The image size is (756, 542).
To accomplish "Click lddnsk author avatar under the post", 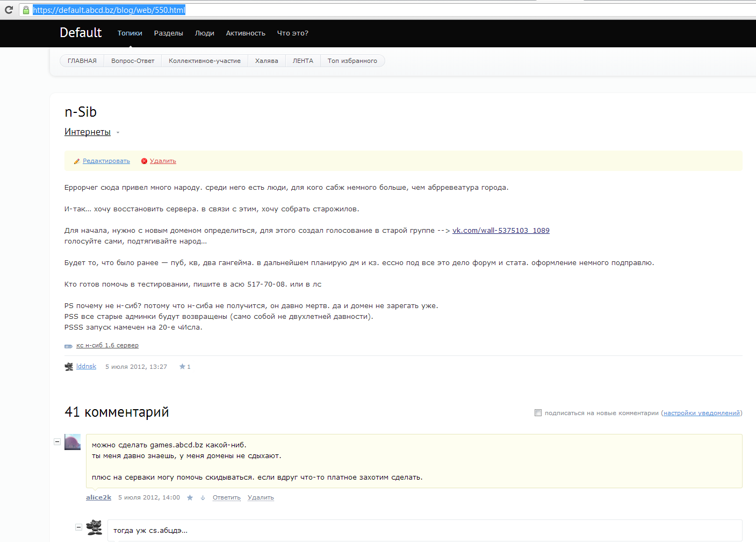I will click(69, 367).
